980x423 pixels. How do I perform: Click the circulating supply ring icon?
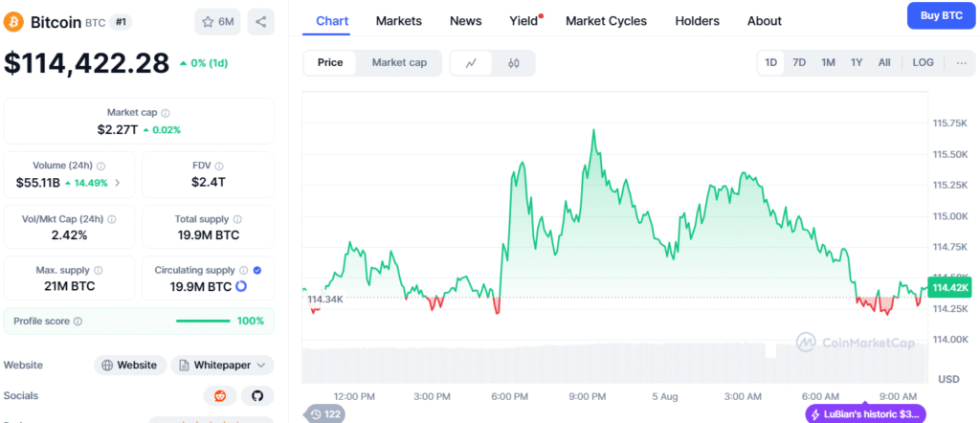(241, 287)
